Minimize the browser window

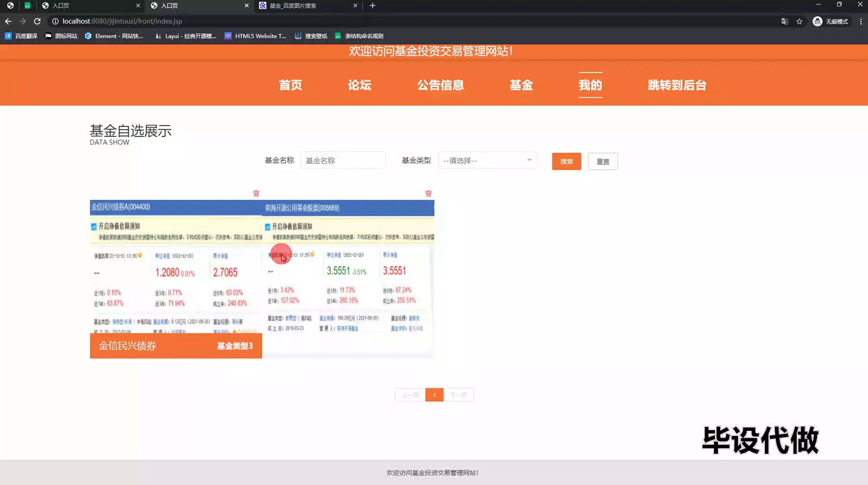pyautogui.click(x=818, y=5)
